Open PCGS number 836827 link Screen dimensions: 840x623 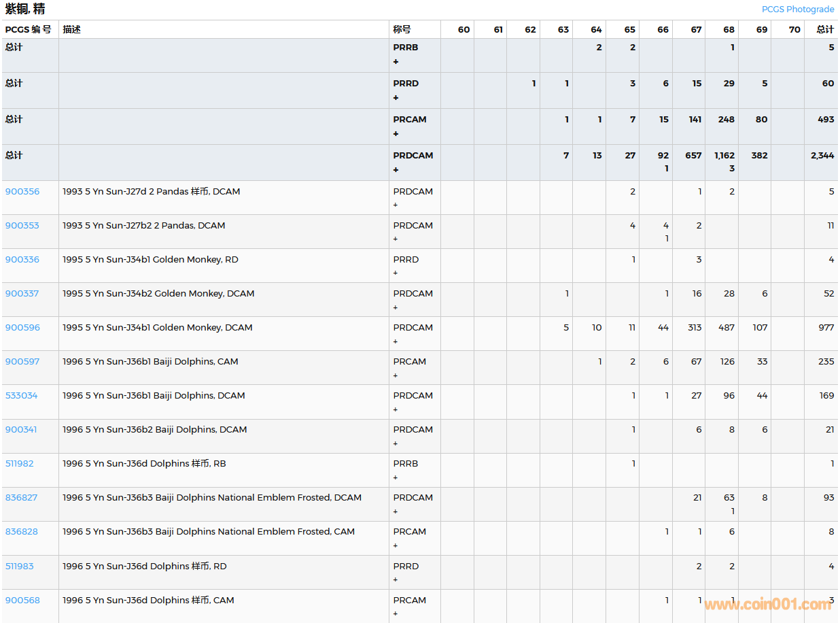22,498
